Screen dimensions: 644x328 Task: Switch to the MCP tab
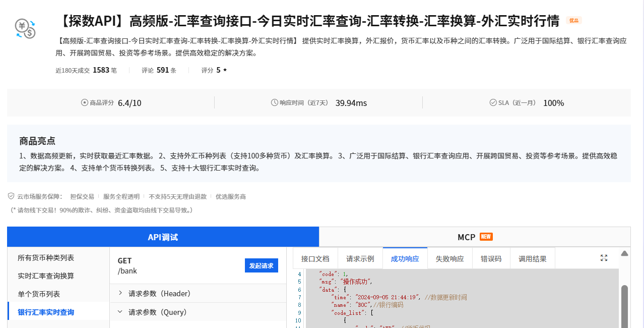(x=475, y=237)
